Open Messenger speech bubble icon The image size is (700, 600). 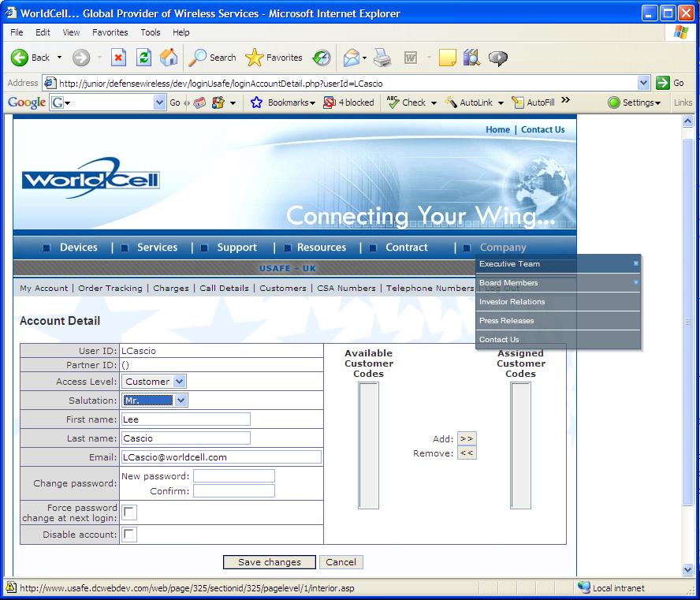[x=497, y=58]
